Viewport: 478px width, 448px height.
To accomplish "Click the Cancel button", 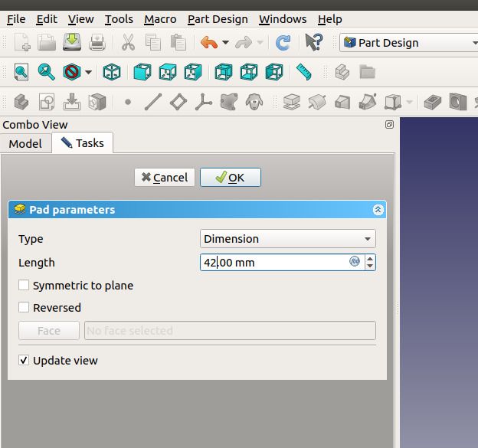I will [x=165, y=178].
